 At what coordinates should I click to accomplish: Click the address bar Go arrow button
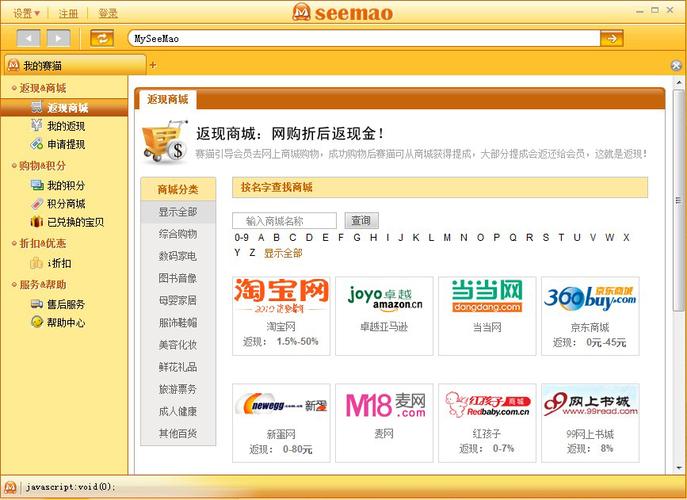click(x=612, y=38)
